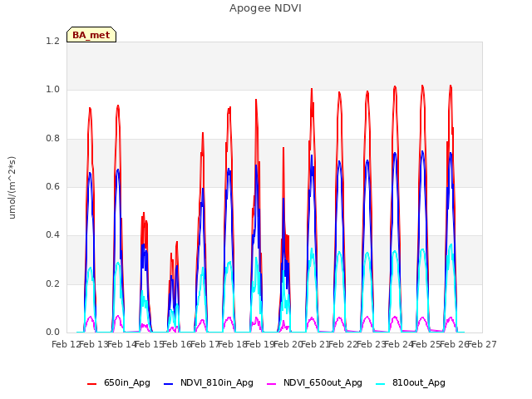The width and height of the screenshot is (532, 399).
Task: Toggle the 650in_Apg legend entry
Action: pyautogui.click(x=119, y=383)
